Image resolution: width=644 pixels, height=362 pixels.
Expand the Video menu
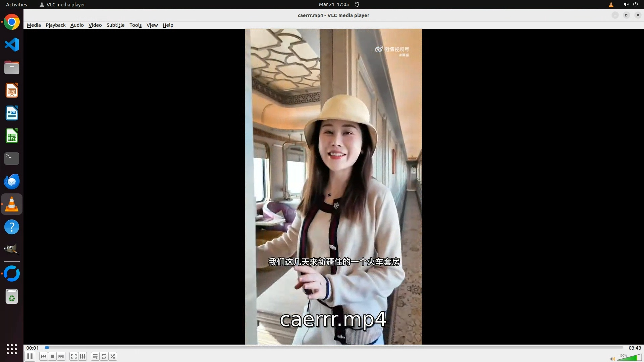[x=95, y=25]
